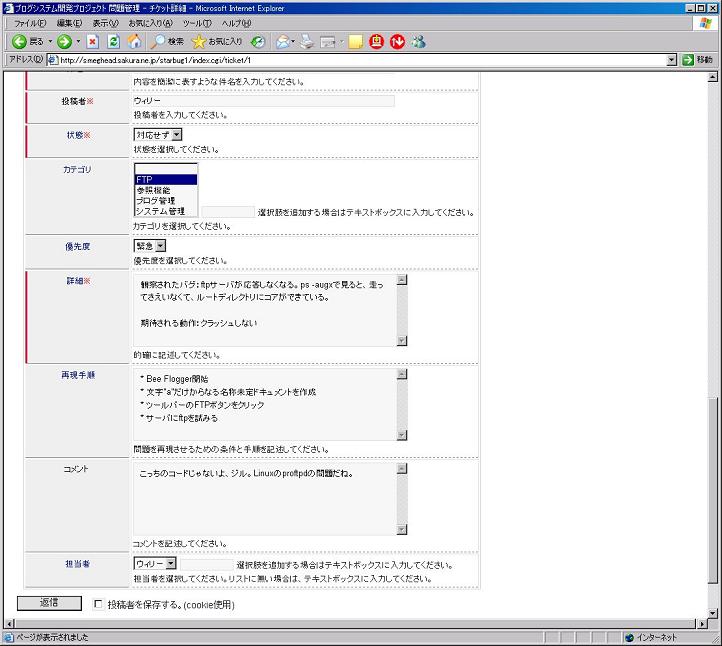
Task: Open the ツール(T) menu
Action: coord(196,22)
